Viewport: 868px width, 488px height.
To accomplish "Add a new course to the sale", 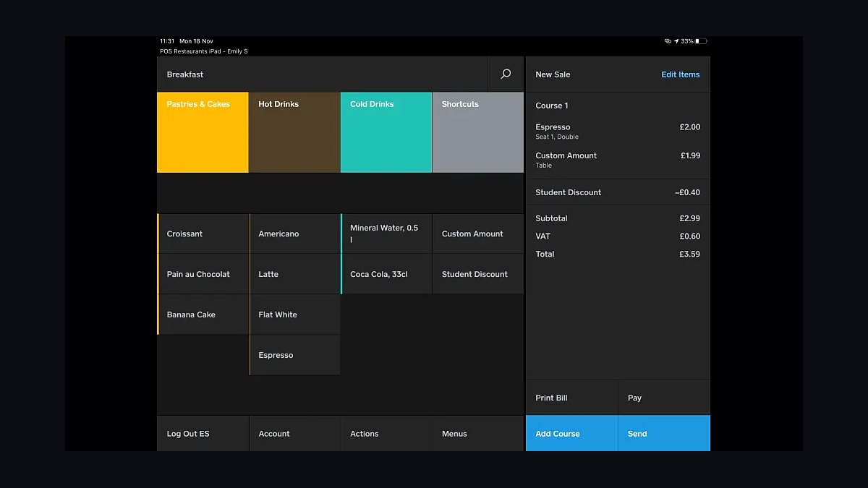I will coord(571,433).
